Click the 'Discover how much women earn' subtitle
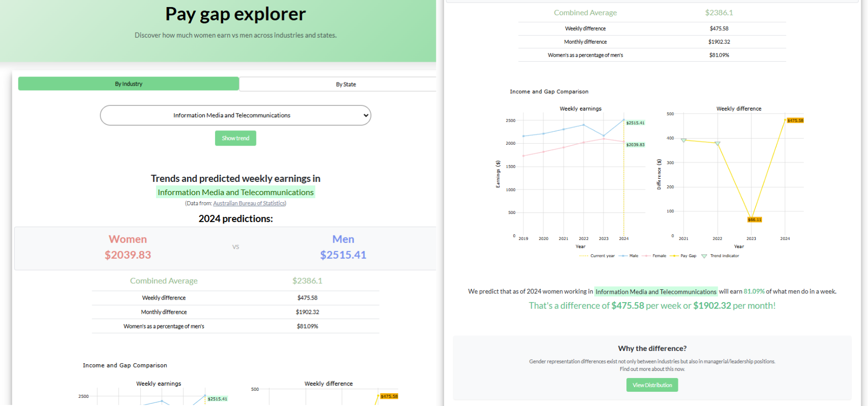The image size is (868, 406). pos(235,35)
